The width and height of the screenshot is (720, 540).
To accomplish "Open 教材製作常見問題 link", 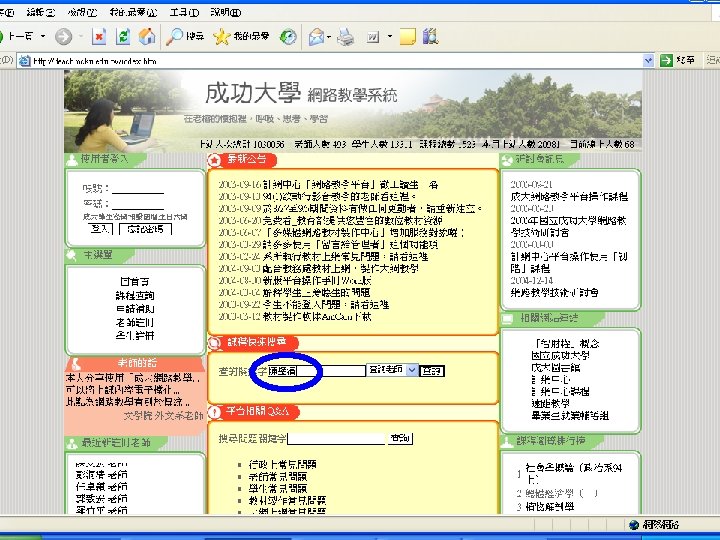I will click(x=287, y=500).
